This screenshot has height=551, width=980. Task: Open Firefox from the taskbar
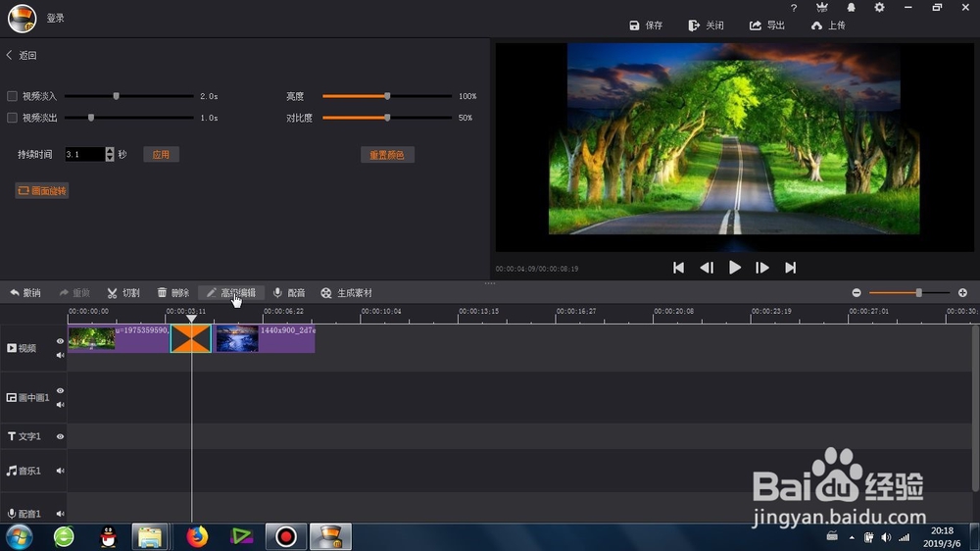(197, 537)
